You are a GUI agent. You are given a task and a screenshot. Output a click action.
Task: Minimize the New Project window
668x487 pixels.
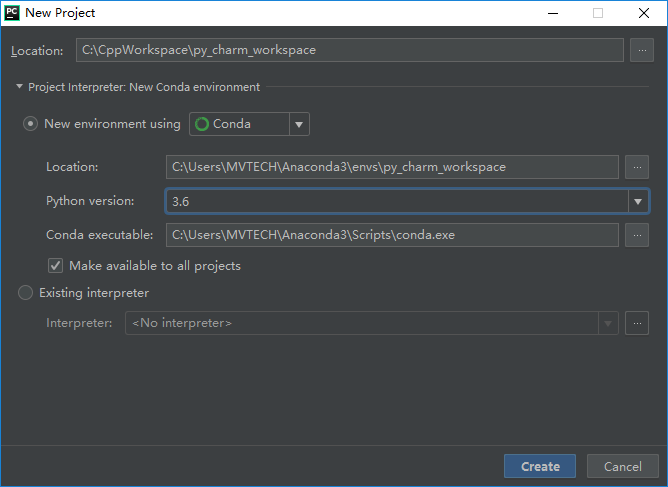553,13
